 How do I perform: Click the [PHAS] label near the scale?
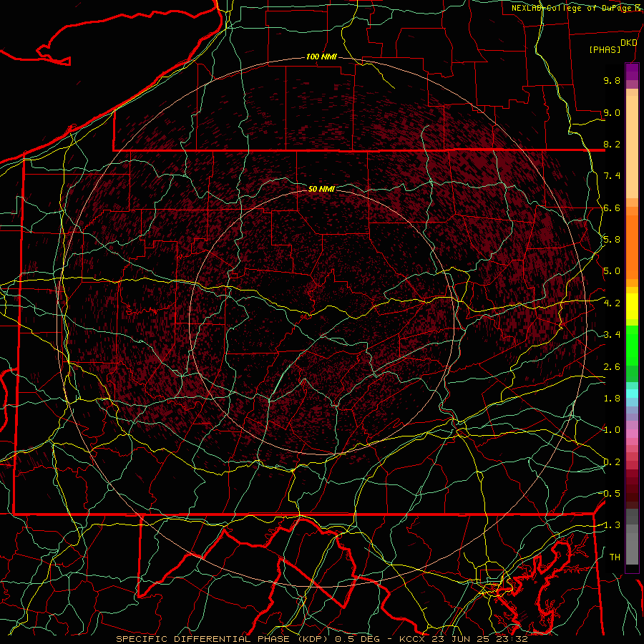coord(605,50)
